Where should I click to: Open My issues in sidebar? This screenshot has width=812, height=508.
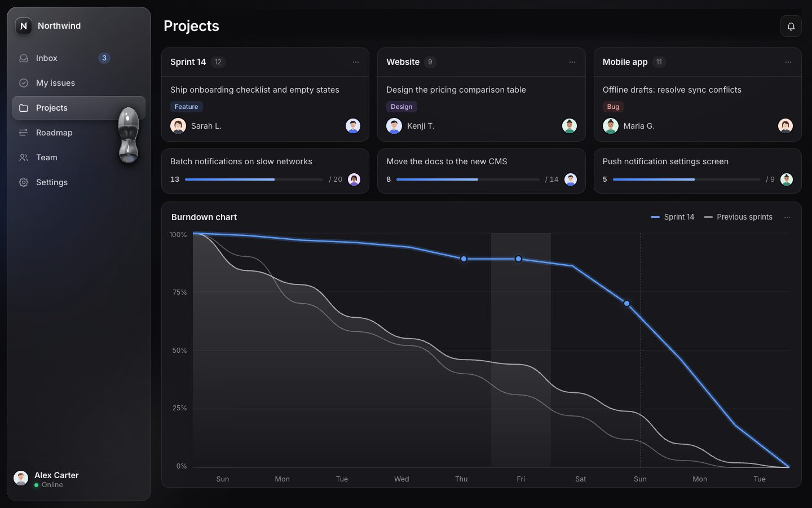[79, 83]
